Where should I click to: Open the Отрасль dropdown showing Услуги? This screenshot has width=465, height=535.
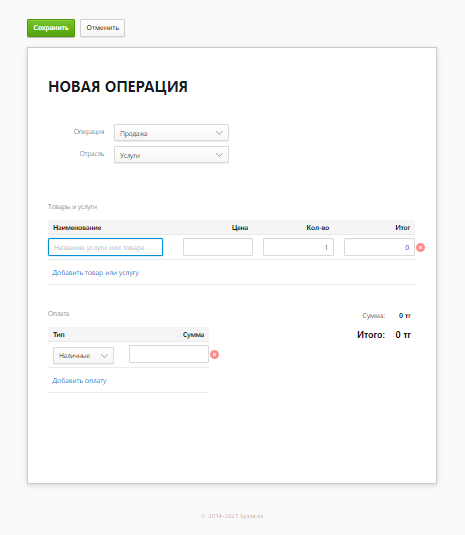pos(171,155)
